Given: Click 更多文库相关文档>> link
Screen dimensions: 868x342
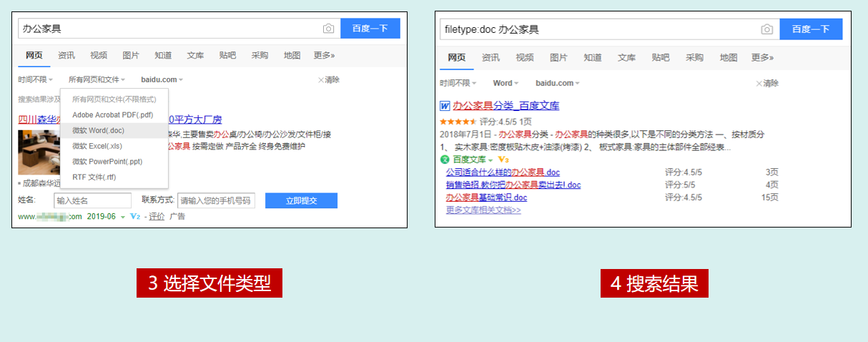Looking at the screenshot, I should click(x=483, y=210).
